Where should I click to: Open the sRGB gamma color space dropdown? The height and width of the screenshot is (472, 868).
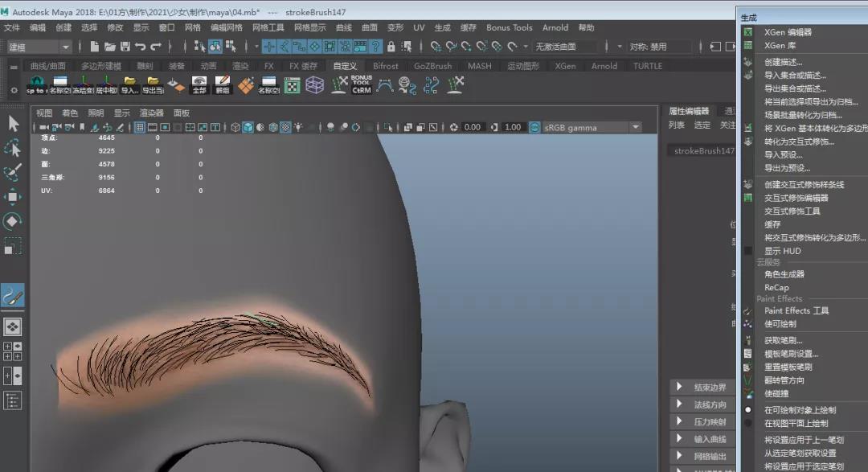[x=635, y=127]
